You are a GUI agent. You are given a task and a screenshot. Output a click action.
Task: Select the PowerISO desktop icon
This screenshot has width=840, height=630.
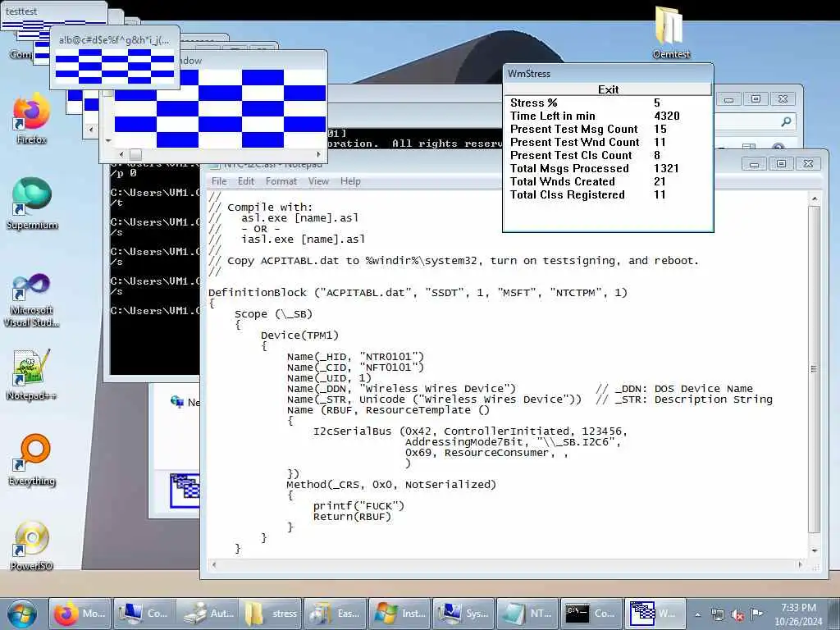32,546
